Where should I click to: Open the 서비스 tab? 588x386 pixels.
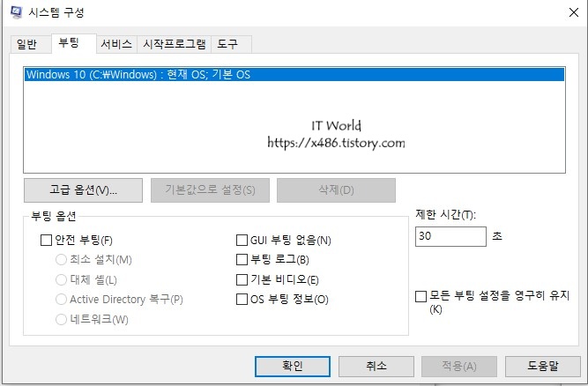click(x=116, y=45)
